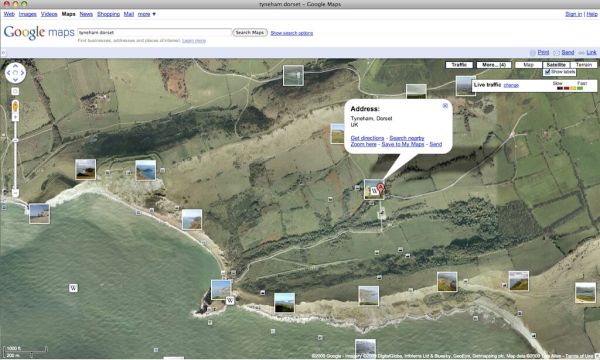The height and width of the screenshot is (360, 600).
Task: Open the More... (4) layers dropdown
Action: point(494,65)
